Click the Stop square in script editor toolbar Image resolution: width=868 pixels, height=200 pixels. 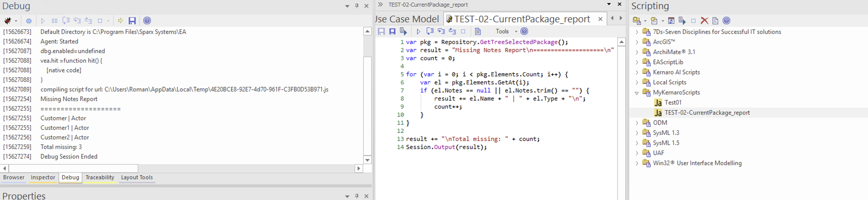point(463,31)
